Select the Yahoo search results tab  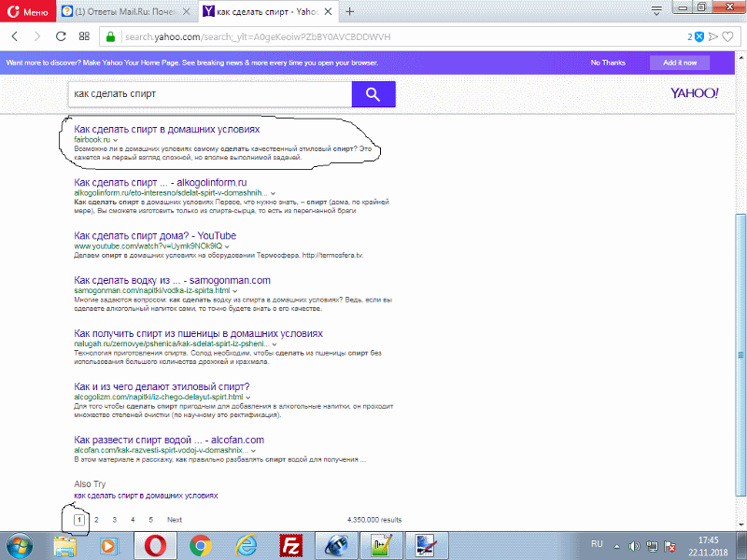point(267,11)
